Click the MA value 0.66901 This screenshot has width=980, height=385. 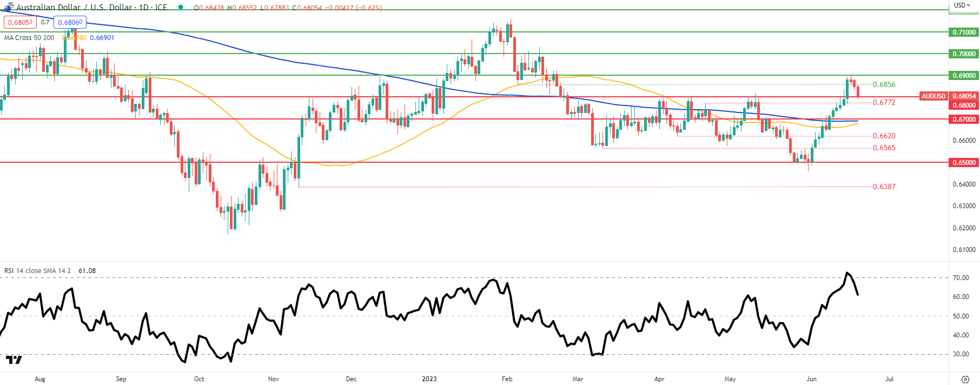[102, 38]
